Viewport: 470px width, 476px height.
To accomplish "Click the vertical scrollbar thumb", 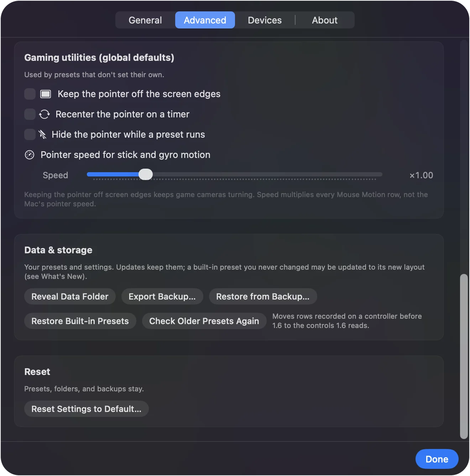I will pyautogui.click(x=464, y=356).
